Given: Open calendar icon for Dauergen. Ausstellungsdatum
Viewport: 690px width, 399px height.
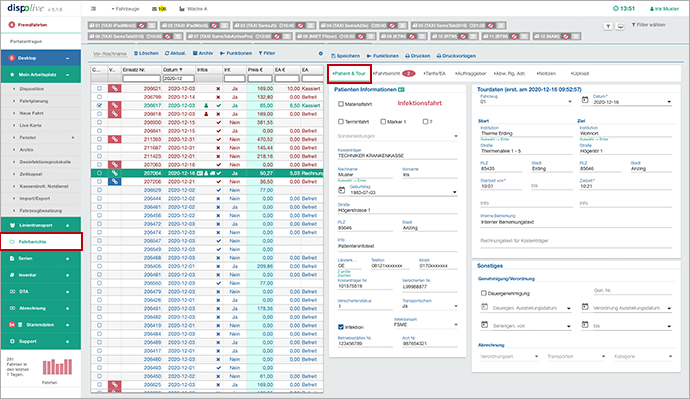Looking at the screenshot, I should click(484, 306).
